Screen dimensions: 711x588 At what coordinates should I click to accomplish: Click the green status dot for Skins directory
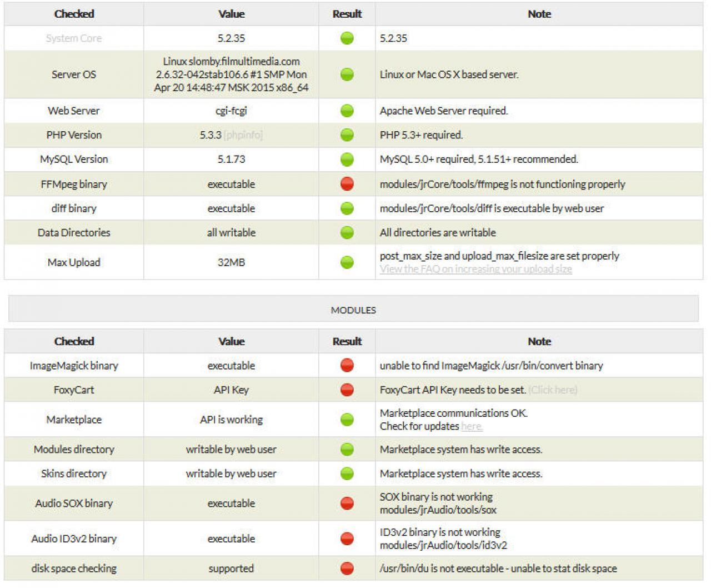click(x=347, y=474)
